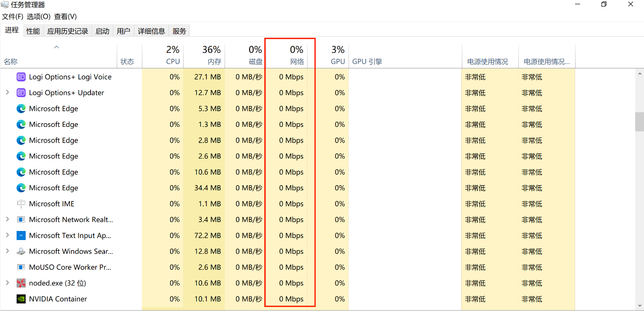Select the Microsoft Text Input App icon

(x=21, y=236)
